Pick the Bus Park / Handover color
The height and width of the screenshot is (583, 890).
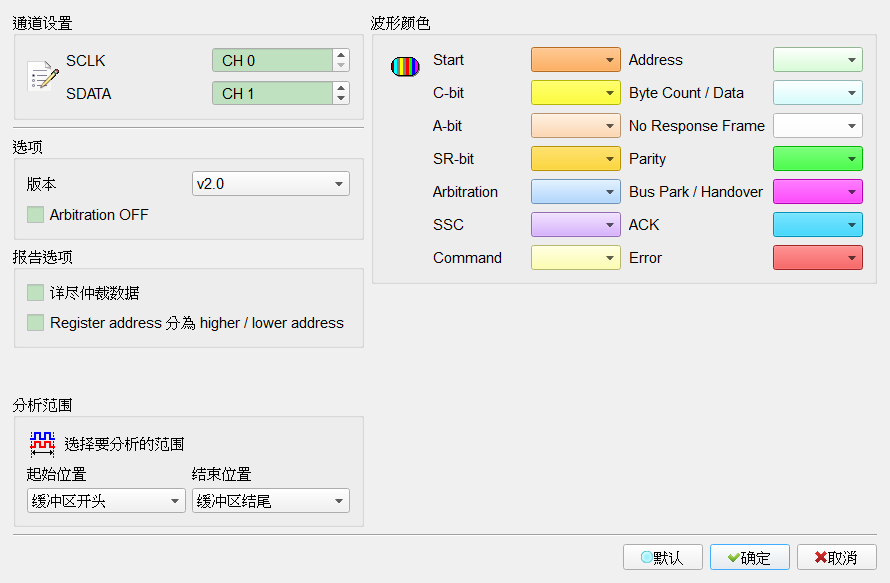point(818,191)
